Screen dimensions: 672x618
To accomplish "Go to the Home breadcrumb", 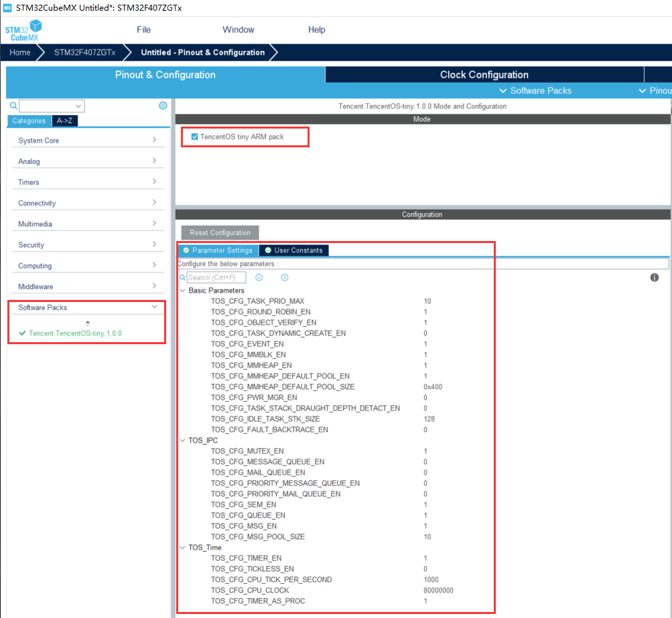I will click(x=20, y=52).
